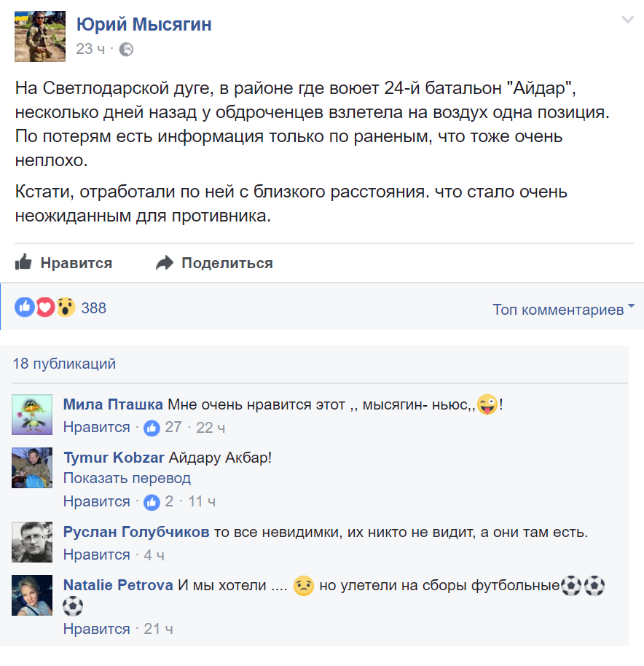This screenshot has height=666, width=644.
Task: Click like count icon on Мила Пташка's comment
Action: point(152,428)
